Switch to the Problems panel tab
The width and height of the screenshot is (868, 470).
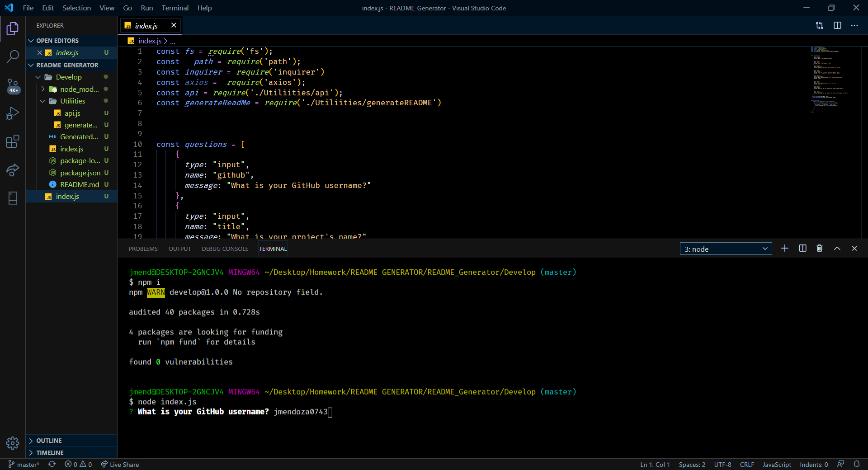143,249
